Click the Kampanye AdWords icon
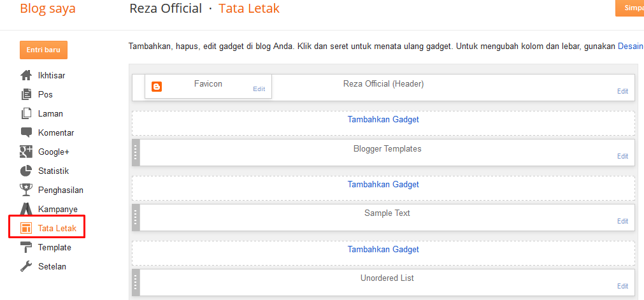Viewport: 644px width, 300px height. click(26, 209)
